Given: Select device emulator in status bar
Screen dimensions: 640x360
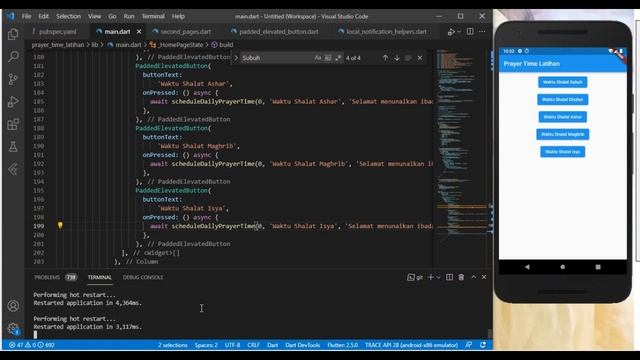Looking at the screenshot, I should point(411,345).
